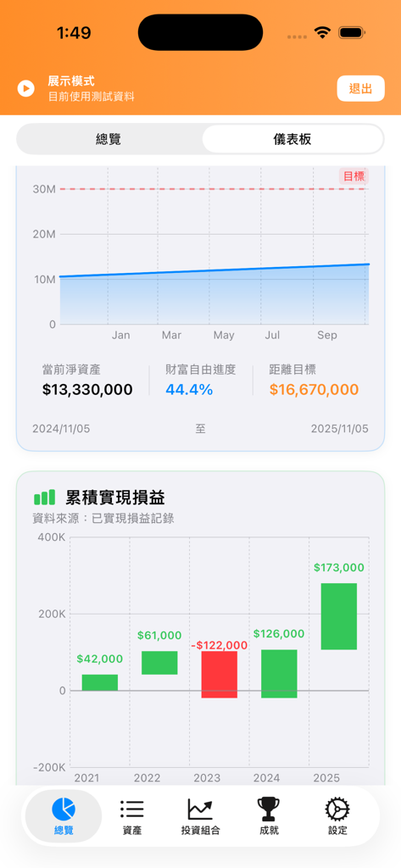Tap the $61,000 gain label
401x868 pixels.
pos(159,636)
